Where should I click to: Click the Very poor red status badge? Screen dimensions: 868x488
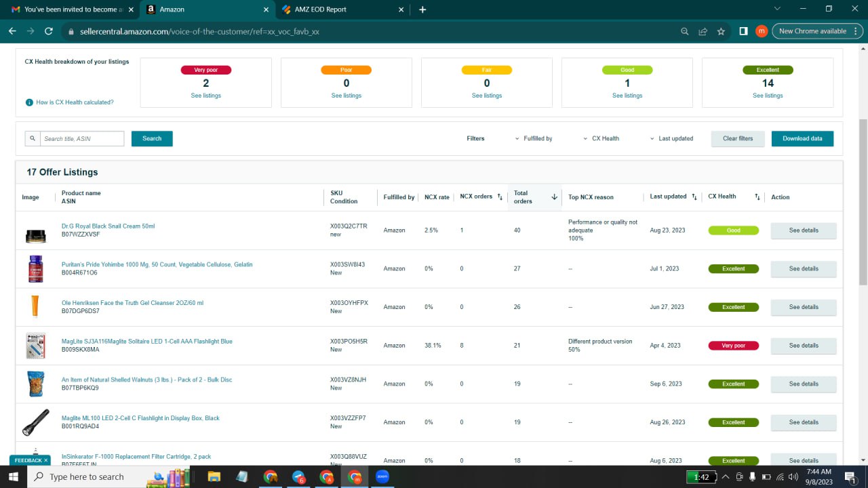pyautogui.click(x=733, y=346)
